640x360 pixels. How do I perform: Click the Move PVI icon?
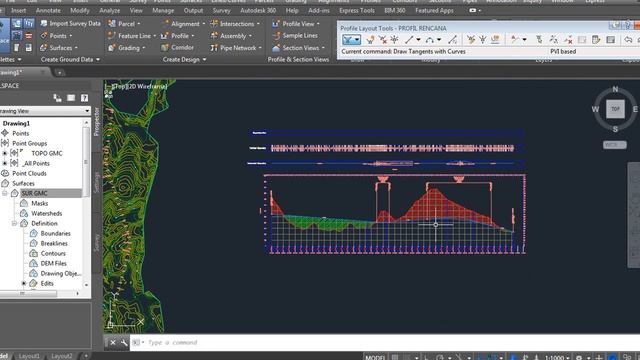(x=394, y=40)
